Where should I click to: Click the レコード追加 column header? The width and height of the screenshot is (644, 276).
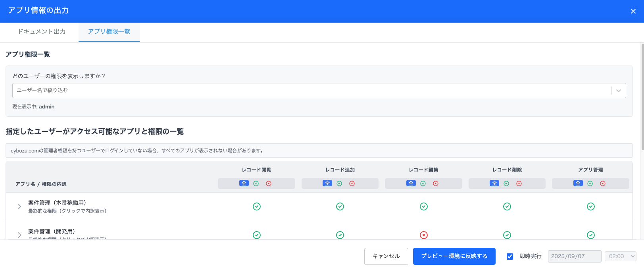point(340,170)
